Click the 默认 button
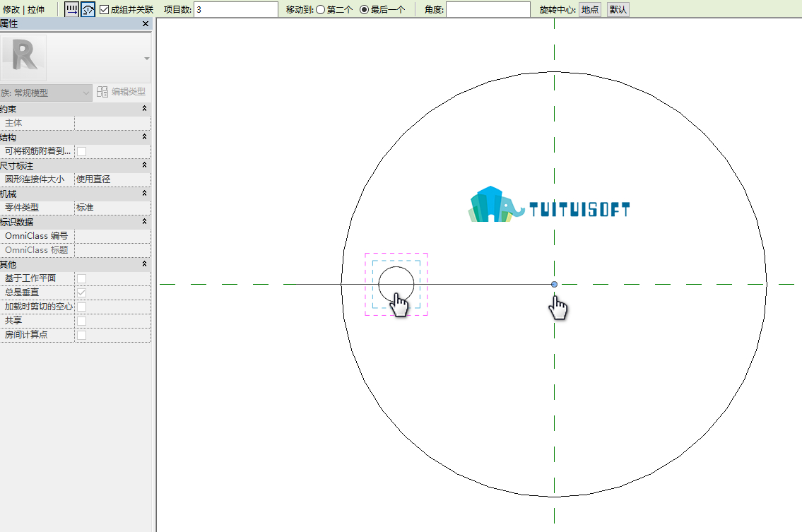This screenshot has width=802, height=532. tap(618, 9)
